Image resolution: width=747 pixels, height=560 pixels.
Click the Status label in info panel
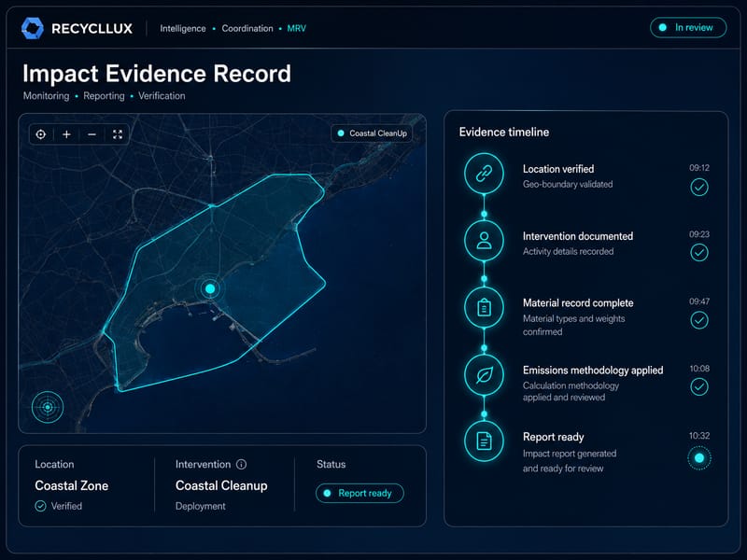click(x=331, y=464)
